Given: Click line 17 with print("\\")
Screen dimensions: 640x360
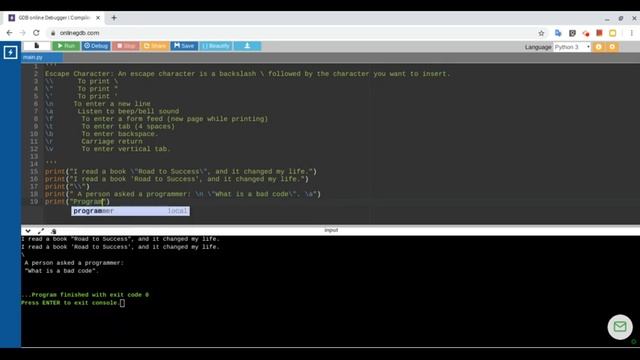Looking at the screenshot, I should (x=67, y=187).
